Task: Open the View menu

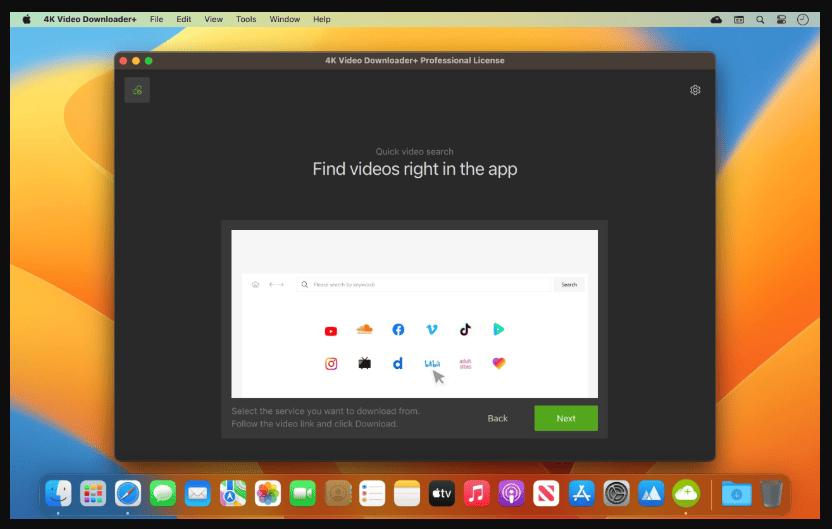Action: [x=214, y=19]
